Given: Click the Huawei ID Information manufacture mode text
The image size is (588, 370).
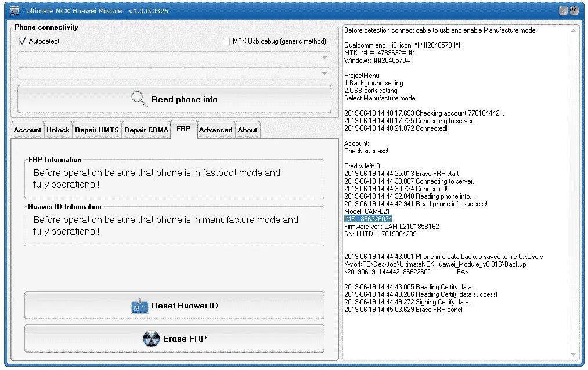Looking at the screenshot, I should [166, 225].
